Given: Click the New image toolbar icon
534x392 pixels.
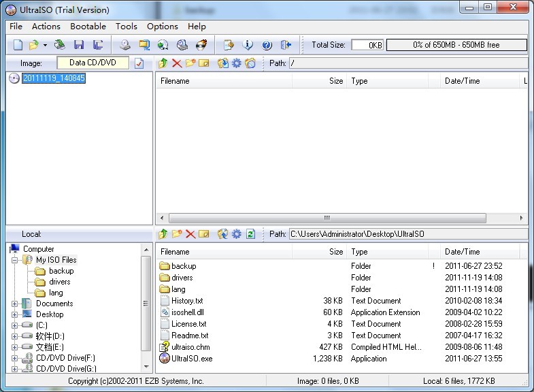Looking at the screenshot, I should coord(18,45).
